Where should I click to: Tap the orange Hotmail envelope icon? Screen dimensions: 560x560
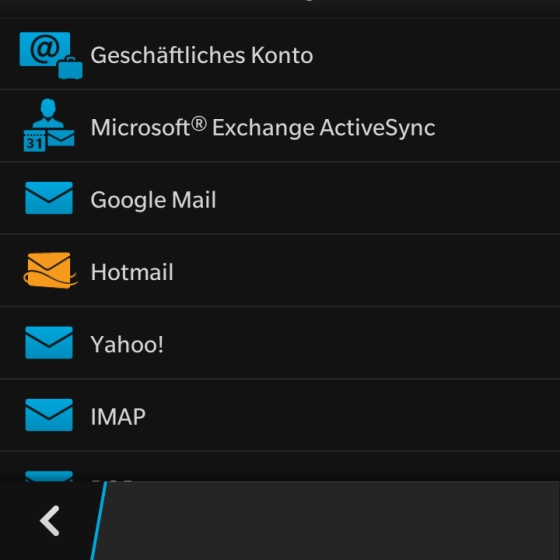(50, 270)
